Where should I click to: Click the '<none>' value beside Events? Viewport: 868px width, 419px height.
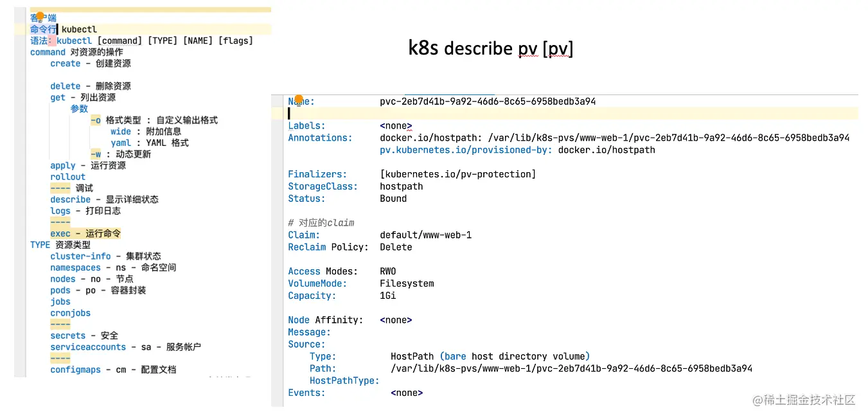[407, 393]
